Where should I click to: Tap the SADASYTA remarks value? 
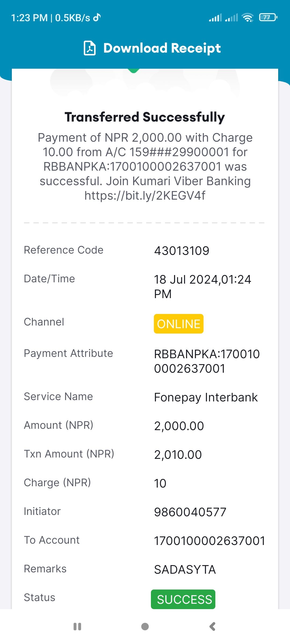coord(185,570)
